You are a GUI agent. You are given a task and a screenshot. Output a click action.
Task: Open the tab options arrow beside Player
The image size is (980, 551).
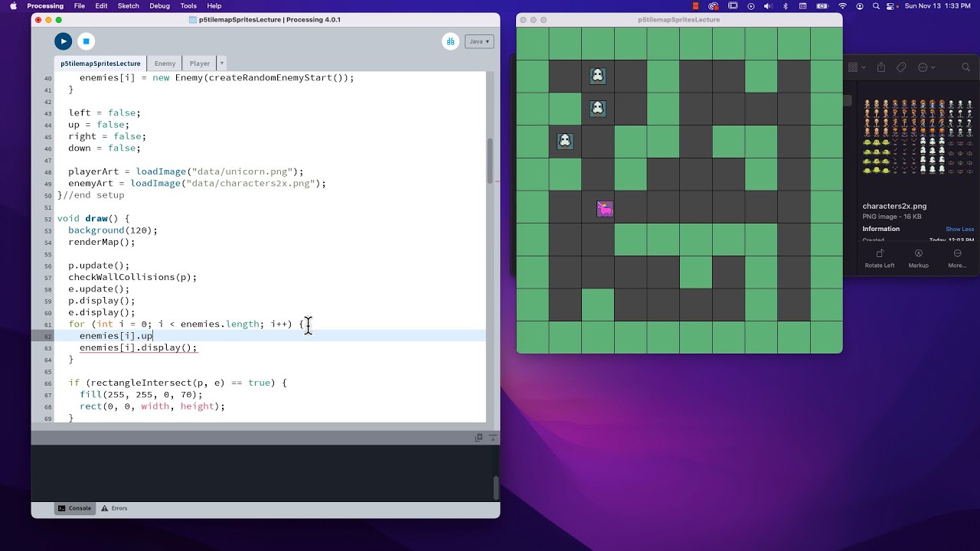click(222, 64)
